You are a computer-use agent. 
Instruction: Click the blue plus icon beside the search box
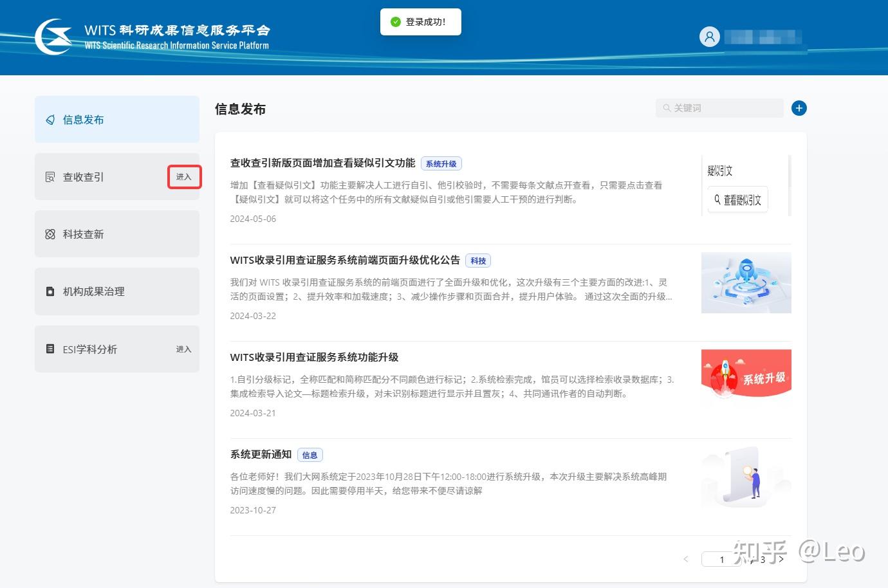pyautogui.click(x=799, y=108)
